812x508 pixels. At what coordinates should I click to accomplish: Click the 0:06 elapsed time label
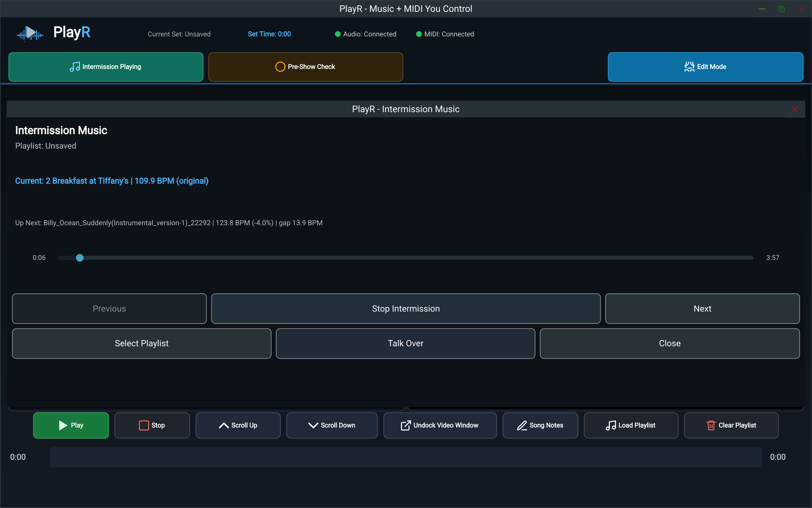pyautogui.click(x=39, y=258)
